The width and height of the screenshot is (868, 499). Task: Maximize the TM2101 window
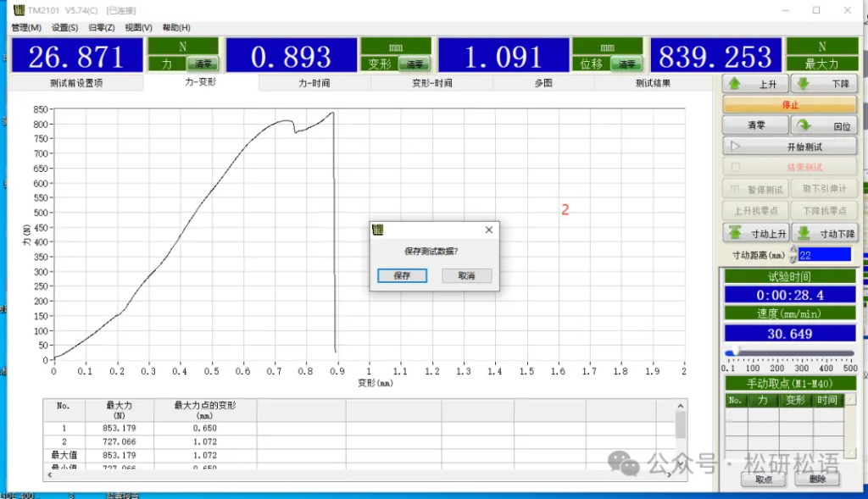click(x=816, y=10)
